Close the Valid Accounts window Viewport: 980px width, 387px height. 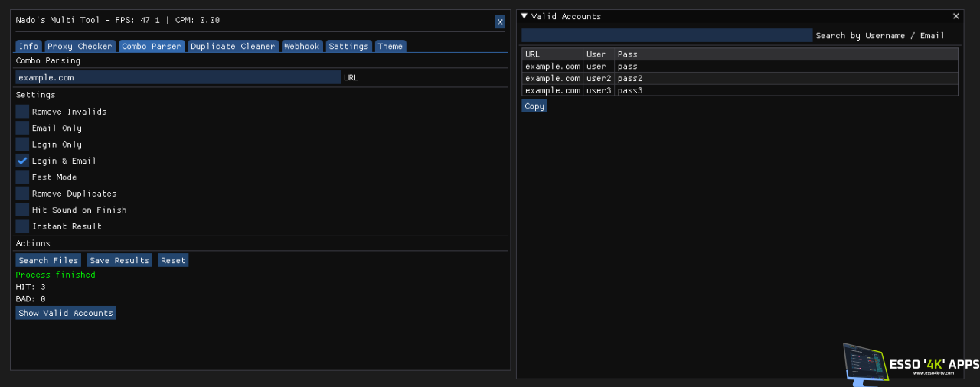click(x=955, y=16)
